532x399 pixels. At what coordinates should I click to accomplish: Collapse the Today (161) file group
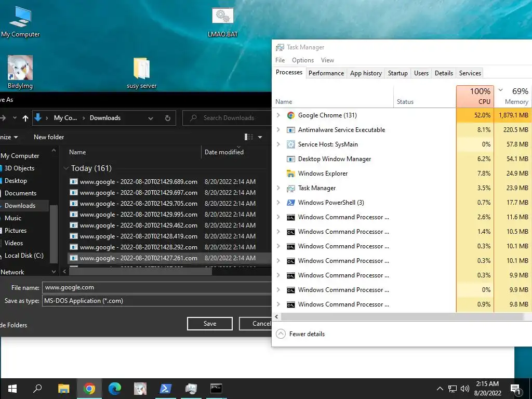tap(66, 168)
